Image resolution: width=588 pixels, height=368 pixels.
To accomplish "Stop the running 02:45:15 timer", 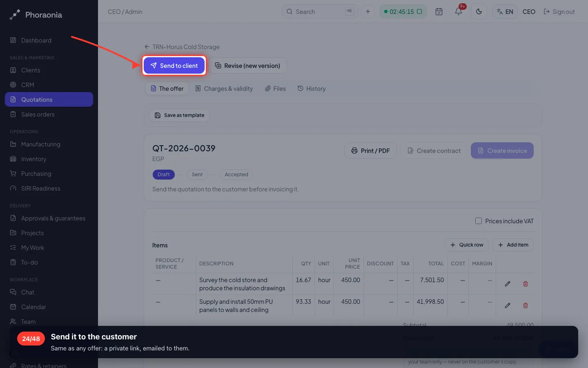I will click(x=419, y=11).
